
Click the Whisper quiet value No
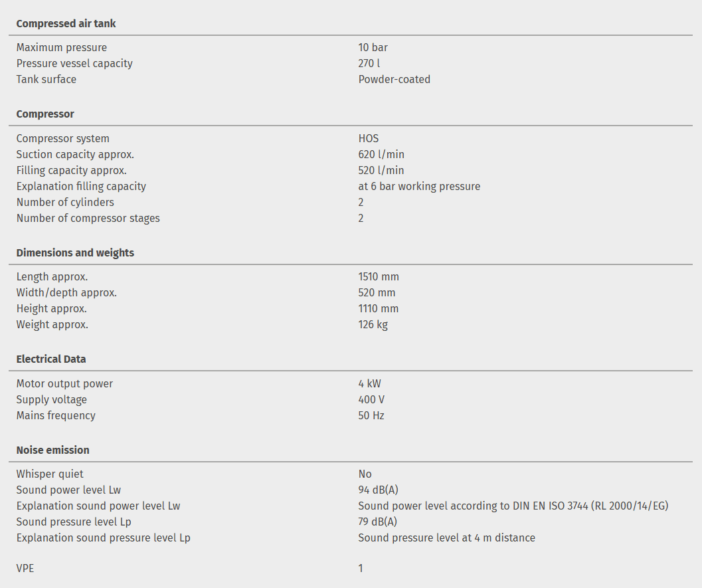[x=365, y=474]
